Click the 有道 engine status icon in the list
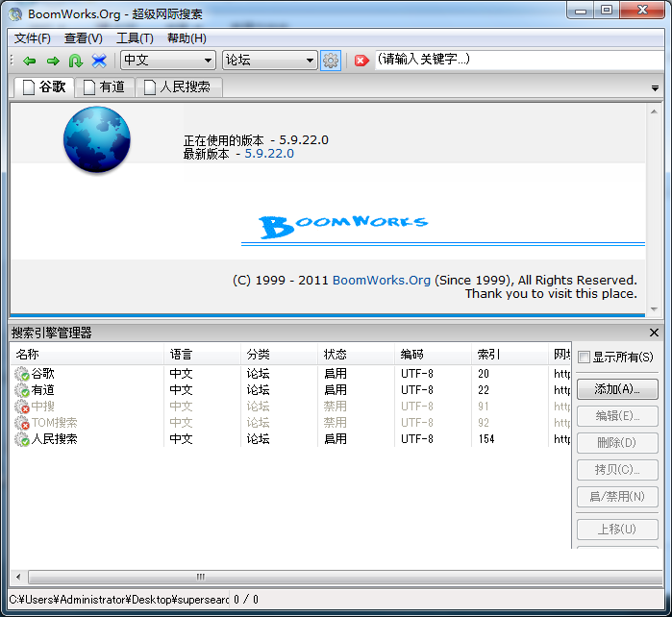 (21, 390)
